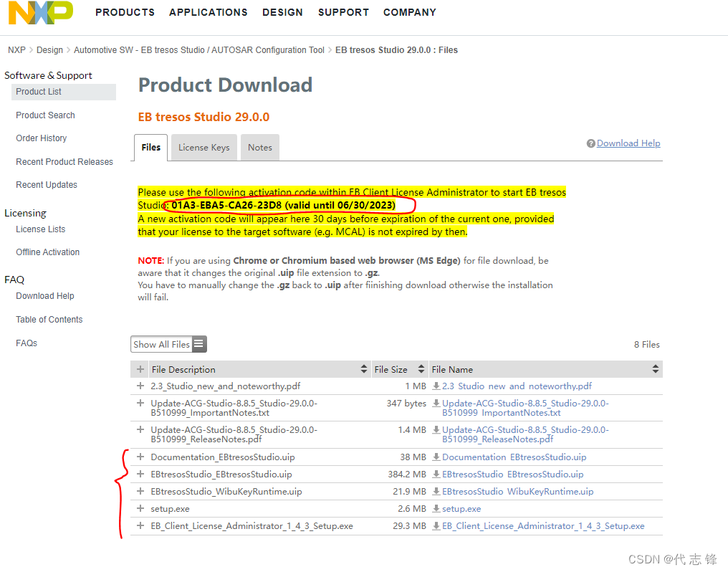Open Table of Contents in sidebar
Viewport: 728px width, 572px height.
tap(49, 320)
